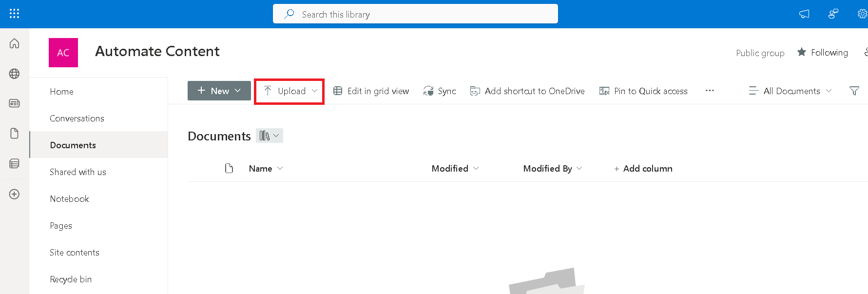Viewport: 868px width, 294px height.
Task: Open the news icon in left rail
Action: [x=15, y=103]
